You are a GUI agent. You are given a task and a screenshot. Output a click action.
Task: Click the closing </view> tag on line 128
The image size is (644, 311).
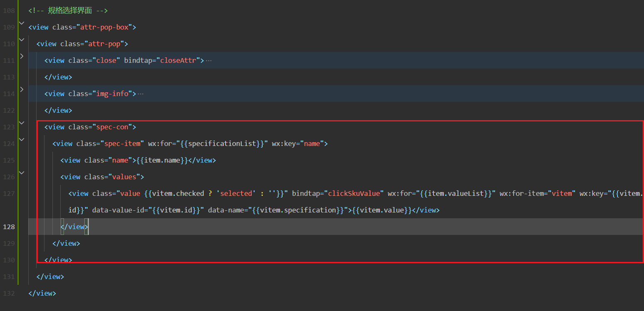[x=74, y=227]
